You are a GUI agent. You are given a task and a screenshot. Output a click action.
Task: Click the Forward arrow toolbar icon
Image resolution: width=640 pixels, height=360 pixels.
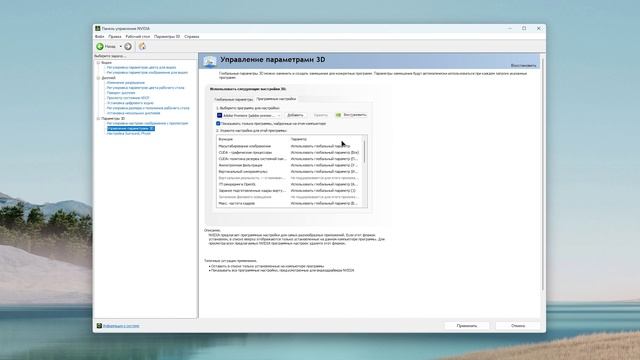[128, 47]
